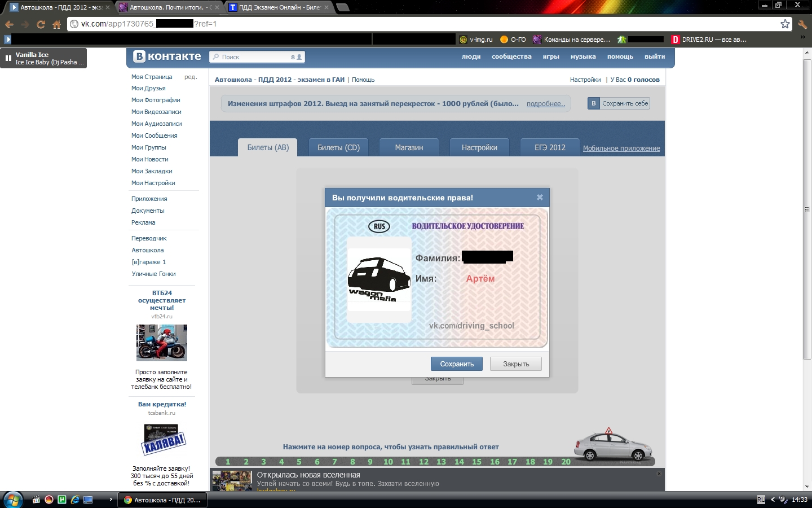Open the Магазин tab
Screen dimensions: 812x508
(409, 147)
